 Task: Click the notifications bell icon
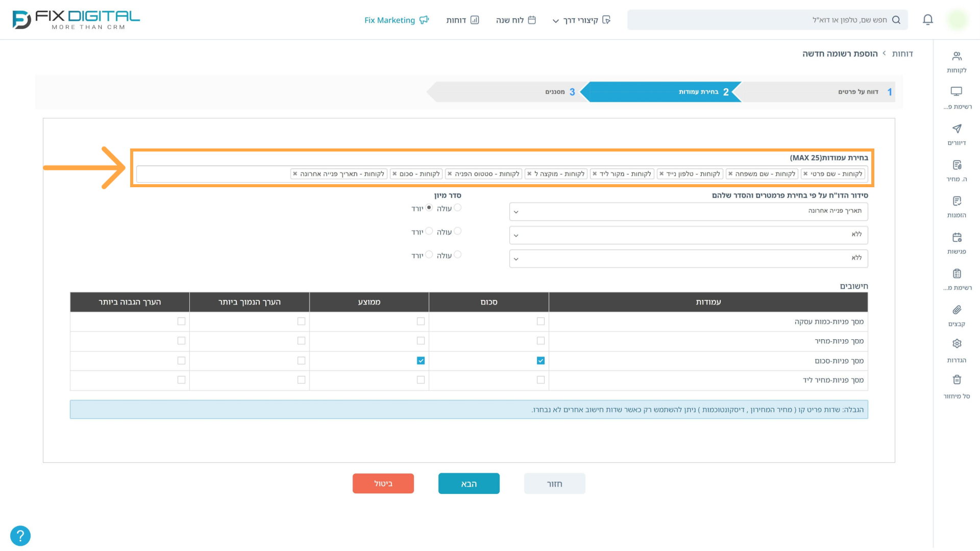point(928,20)
